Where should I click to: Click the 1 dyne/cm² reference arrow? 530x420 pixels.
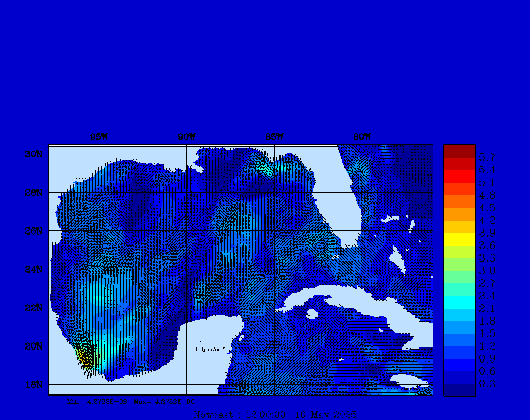tap(198, 341)
